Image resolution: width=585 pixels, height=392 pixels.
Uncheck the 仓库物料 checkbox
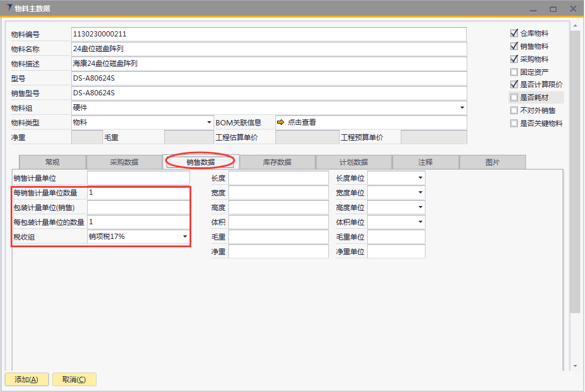click(514, 34)
